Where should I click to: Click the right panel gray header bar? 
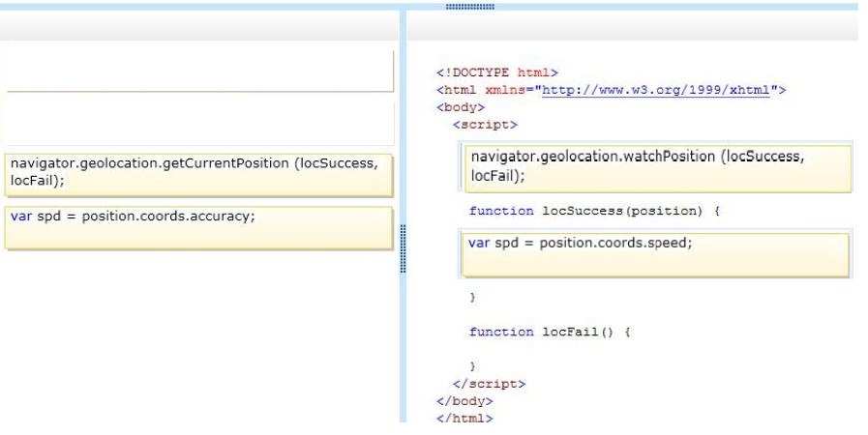632,25
